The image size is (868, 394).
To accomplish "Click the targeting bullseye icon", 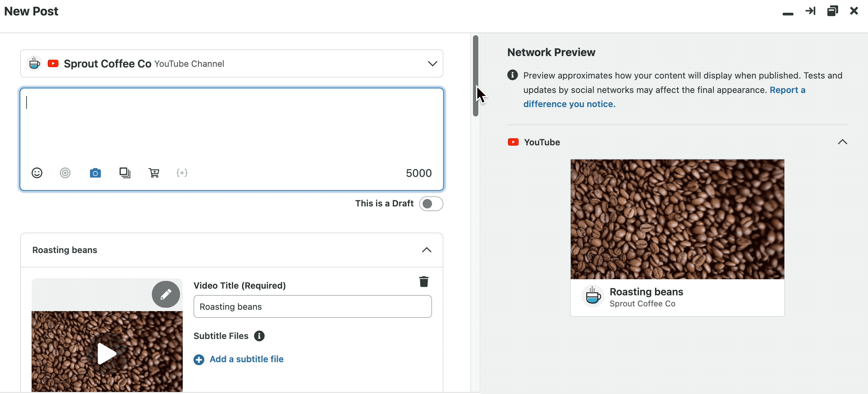I will [65, 173].
